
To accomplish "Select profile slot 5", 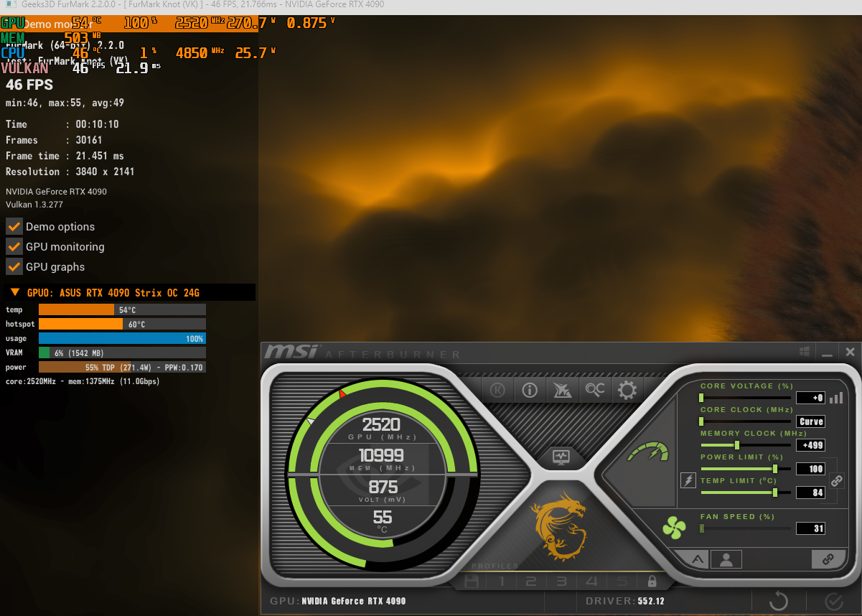I will [x=622, y=582].
